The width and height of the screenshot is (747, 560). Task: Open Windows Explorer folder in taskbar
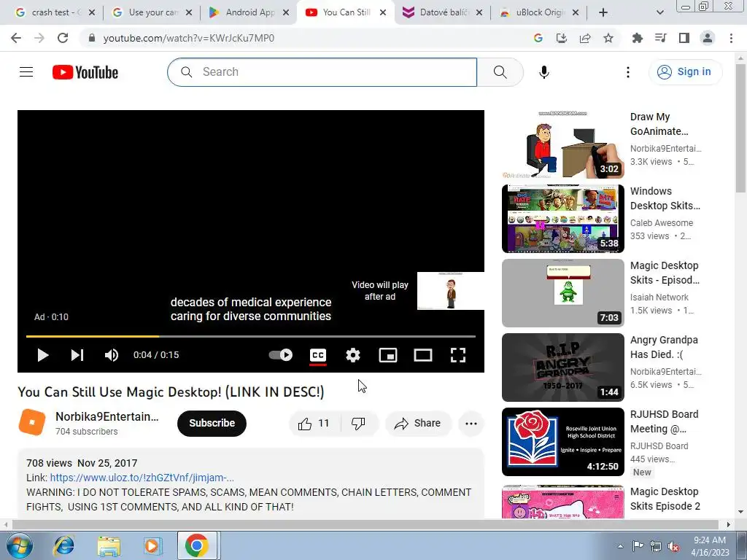(x=109, y=545)
